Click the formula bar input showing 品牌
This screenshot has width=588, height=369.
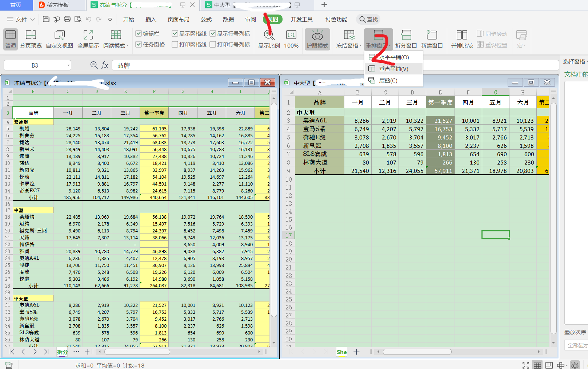point(335,65)
